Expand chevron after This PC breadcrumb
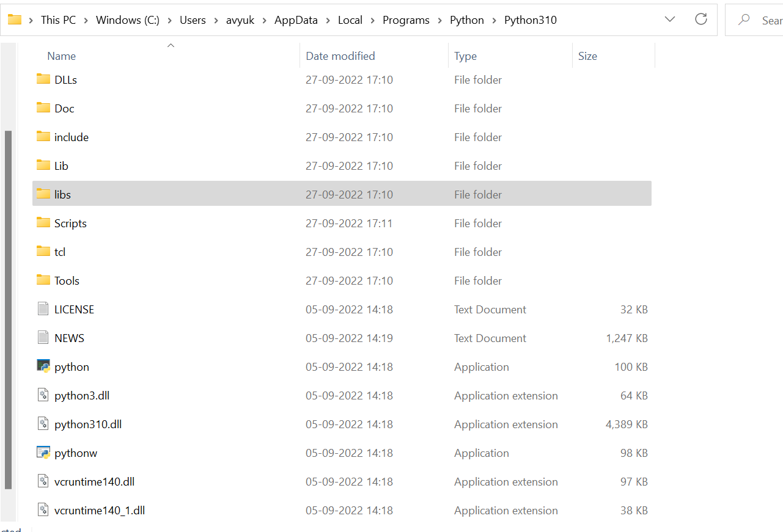The height and width of the screenshot is (532, 783). click(x=86, y=20)
